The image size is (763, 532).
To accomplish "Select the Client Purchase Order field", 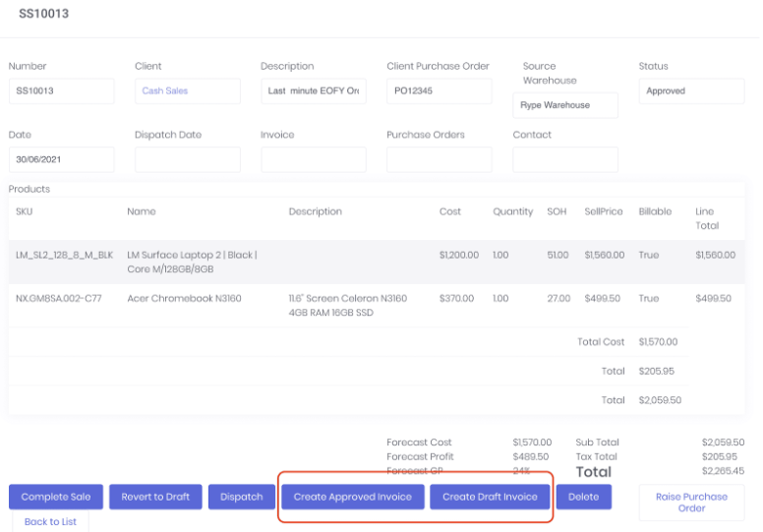I will 439,91.
